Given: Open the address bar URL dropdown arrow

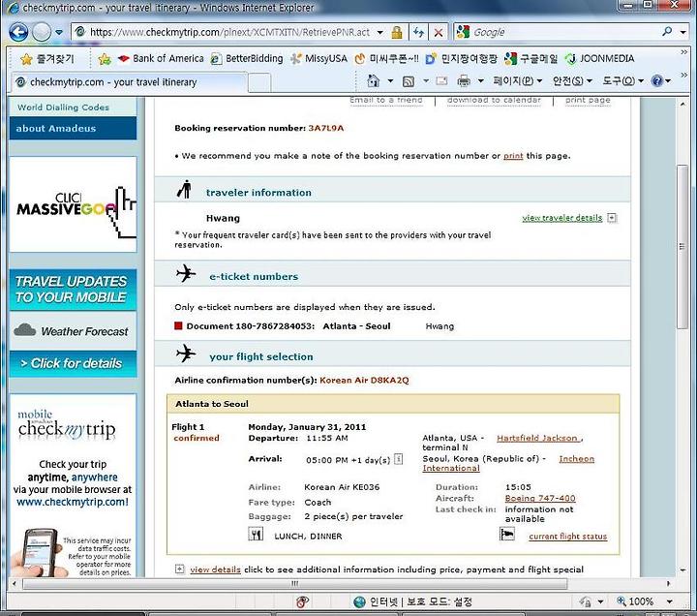Looking at the screenshot, I should 380,33.
